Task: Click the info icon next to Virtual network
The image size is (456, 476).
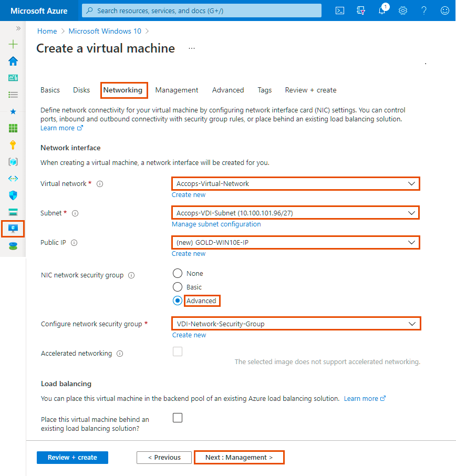Action: (x=100, y=184)
